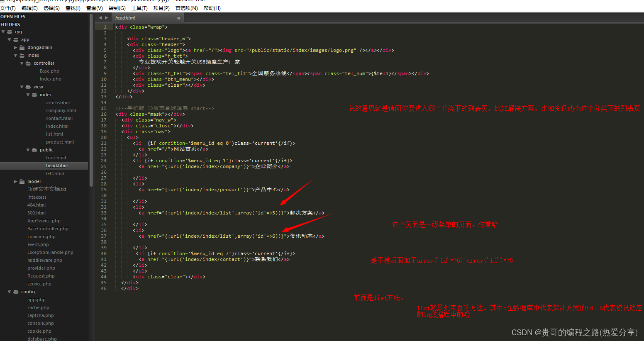Open AppService.php file

click(x=44, y=221)
